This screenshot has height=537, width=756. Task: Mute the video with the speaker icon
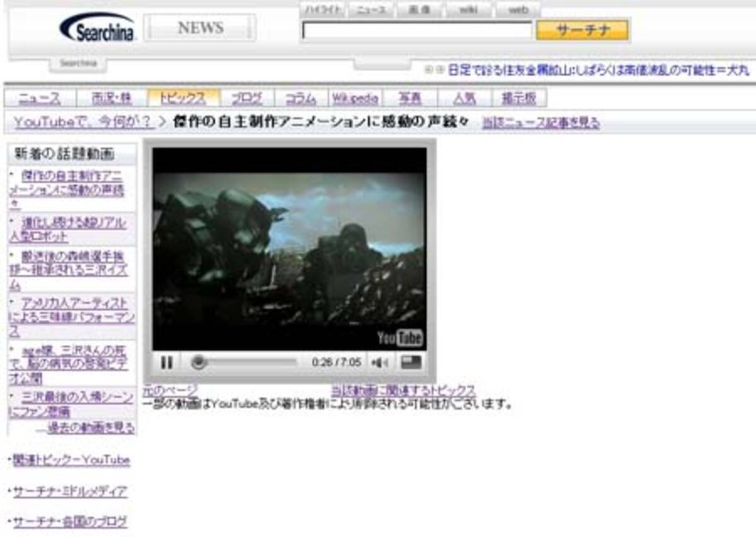coord(380,363)
